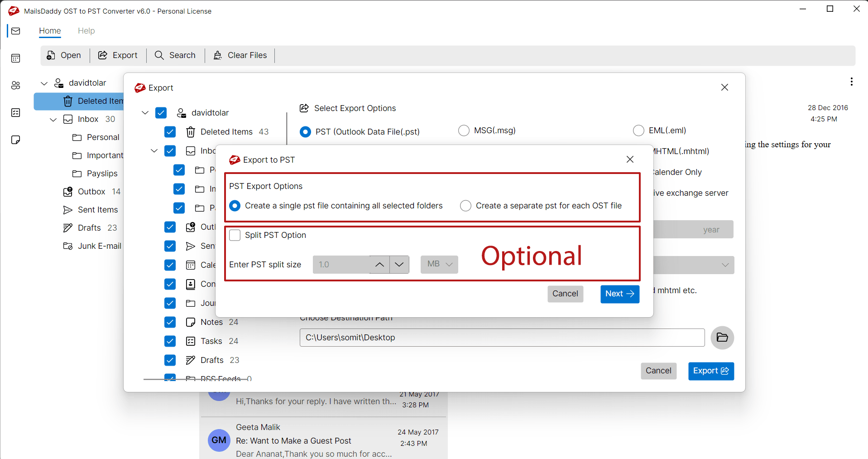Uncheck the Notes checkbox in Export tree

pyautogui.click(x=170, y=322)
